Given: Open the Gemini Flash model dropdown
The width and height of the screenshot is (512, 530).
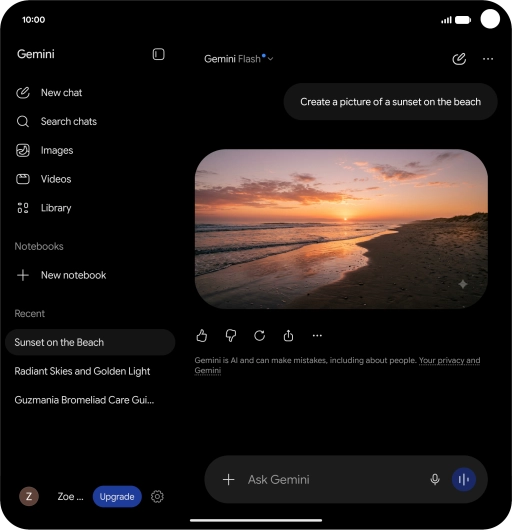Looking at the screenshot, I should [239, 59].
